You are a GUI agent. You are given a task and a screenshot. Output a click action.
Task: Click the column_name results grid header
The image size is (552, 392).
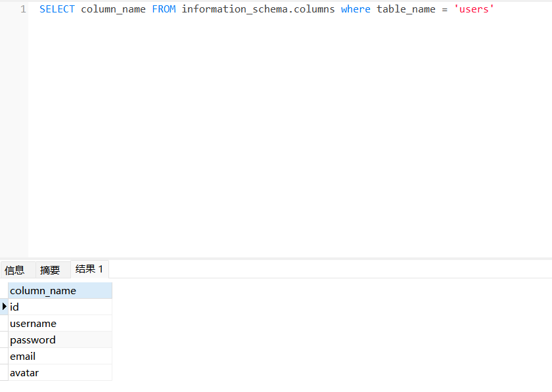coord(60,290)
